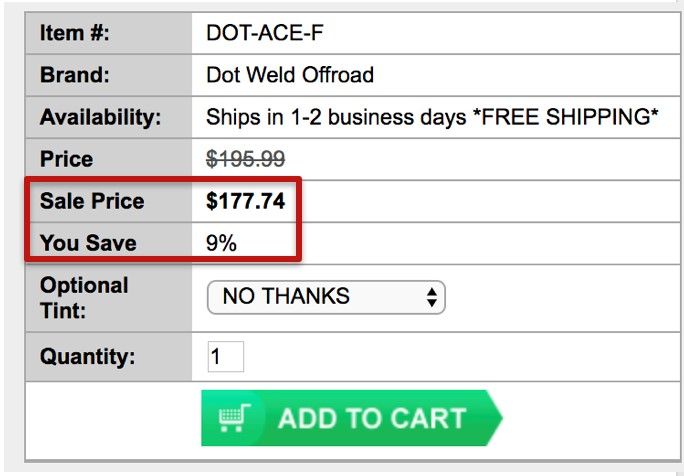Click the shopping cart icon
This screenshot has width=684, height=476.
234,418
